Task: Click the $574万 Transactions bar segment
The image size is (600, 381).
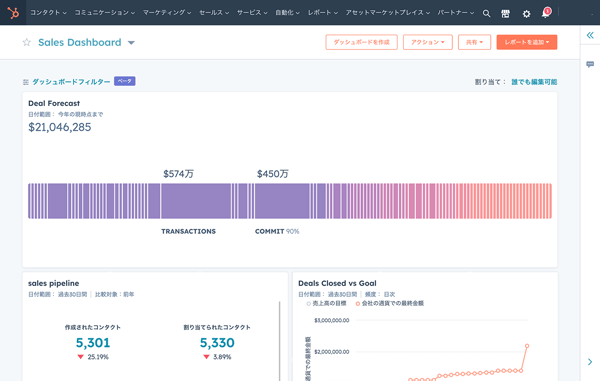Action: (196, 201)
